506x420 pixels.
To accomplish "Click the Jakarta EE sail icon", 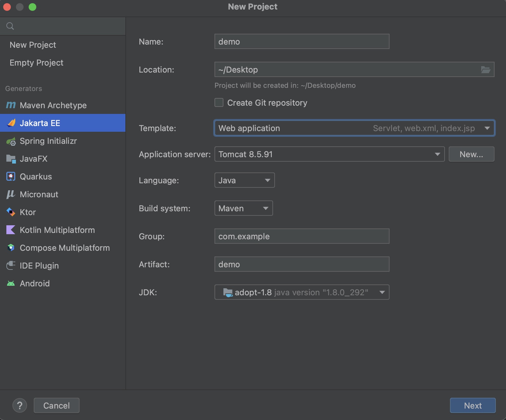I will [11, 123].
